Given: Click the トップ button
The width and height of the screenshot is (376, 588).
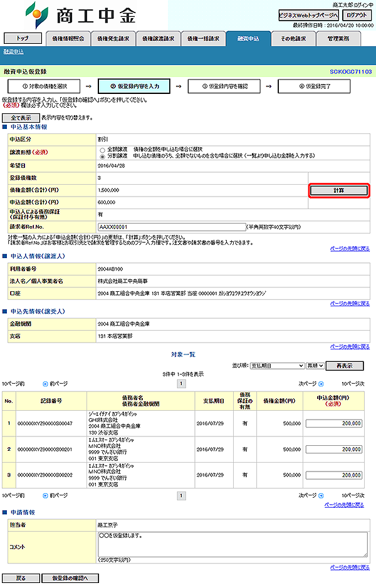Looking at the screenshot, I should point(23,38).
